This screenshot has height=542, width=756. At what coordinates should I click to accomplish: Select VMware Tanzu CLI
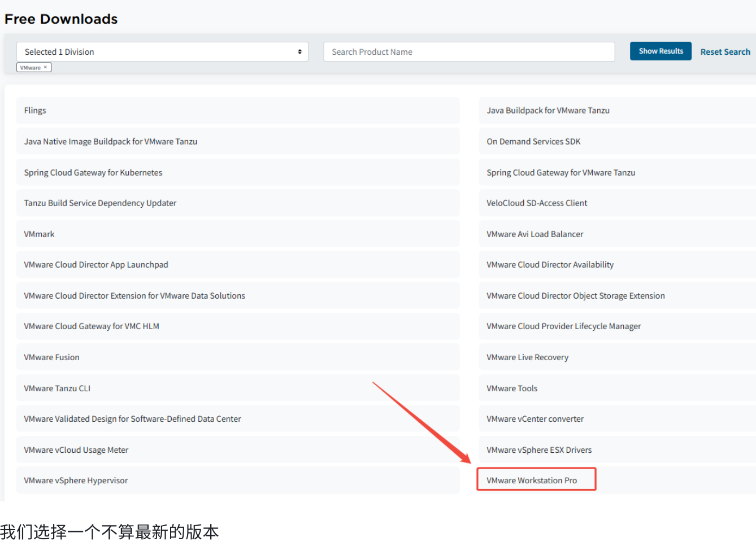coord(238,388)
